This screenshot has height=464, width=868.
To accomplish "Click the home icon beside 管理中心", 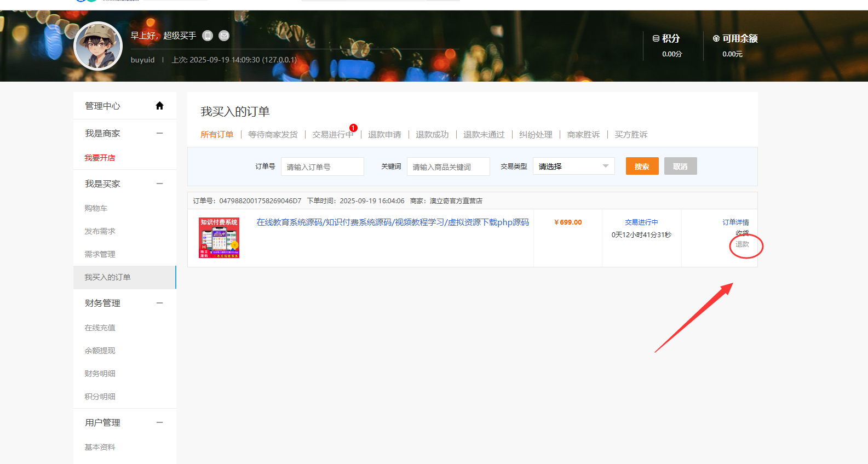I will (x=159, y=106).
